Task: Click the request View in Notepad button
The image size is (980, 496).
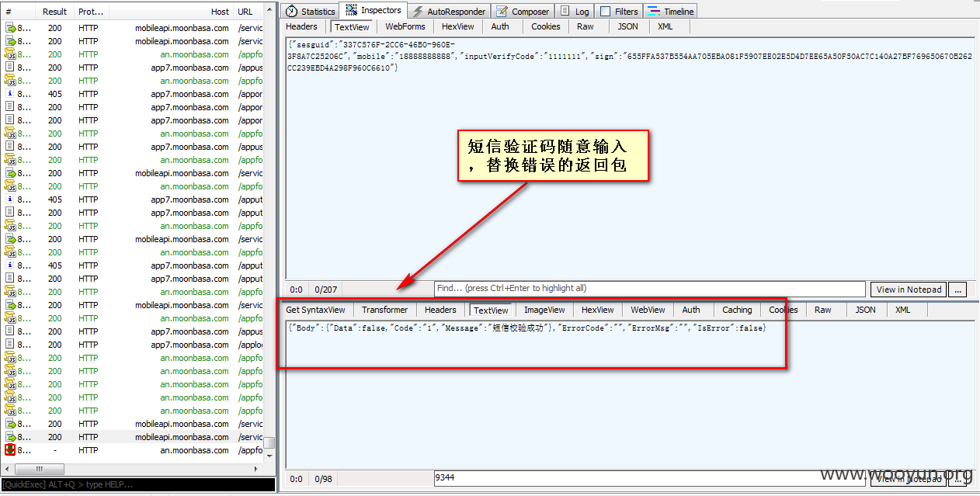Action: pyautogui.click(x=909, y=290)
